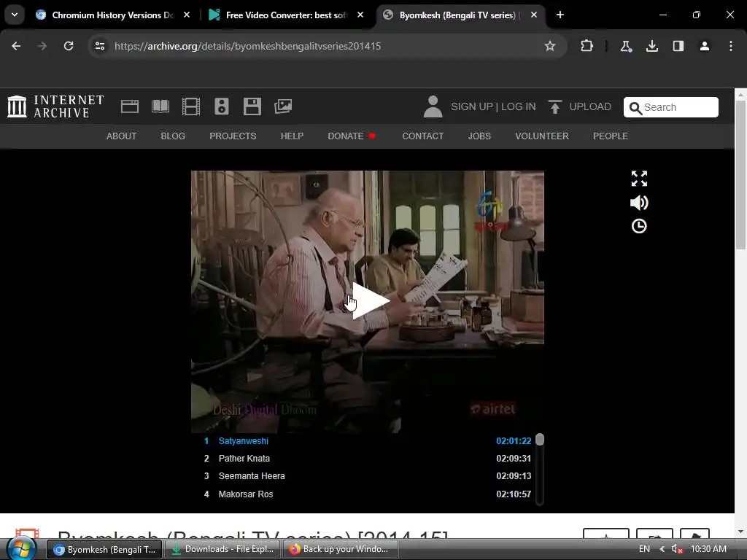Open the ABOUT menu item
The image size is (747, 560).
pos(122,136)
